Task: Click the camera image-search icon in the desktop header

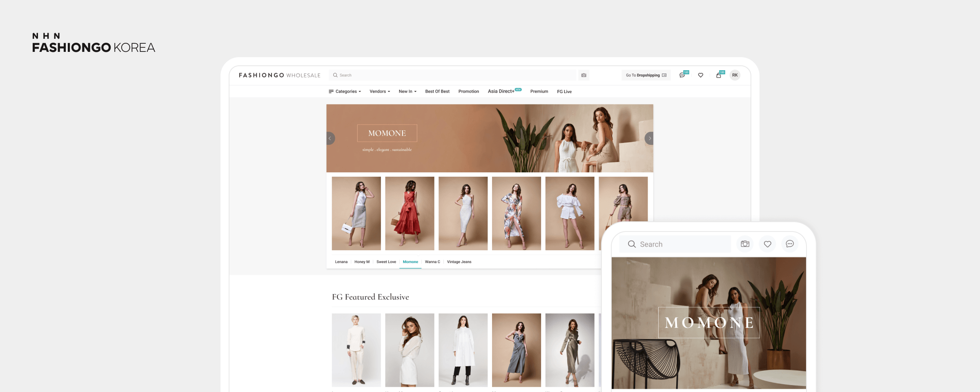Action: click(x=584, y=75)
